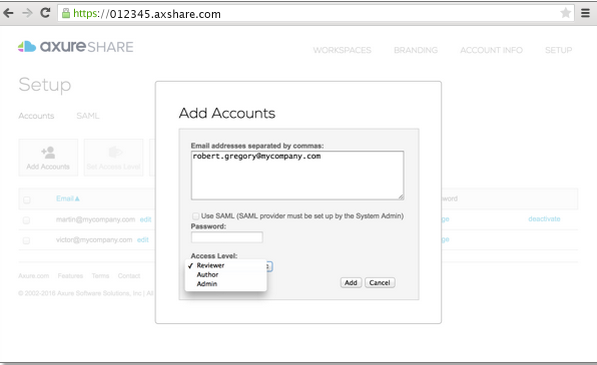The image size is (597, 365).
Task: Open the SAML tab
Action: click(88, 116)
